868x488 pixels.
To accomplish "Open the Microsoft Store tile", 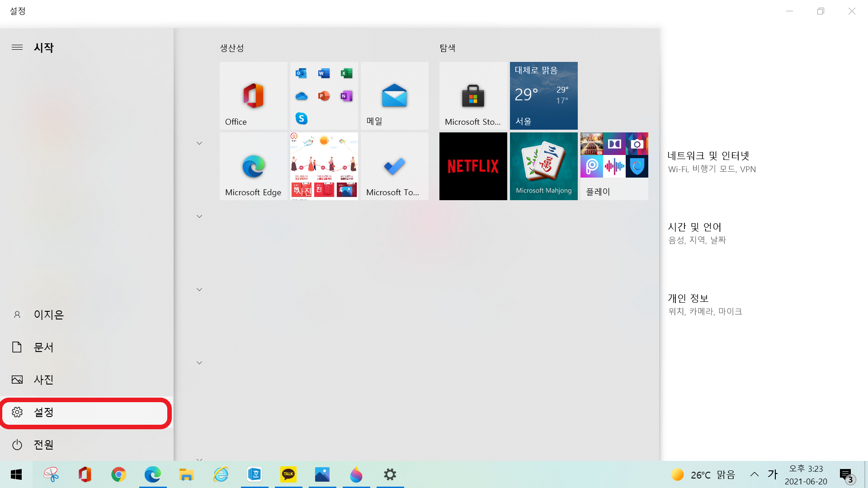I will [x=473, y=96].
